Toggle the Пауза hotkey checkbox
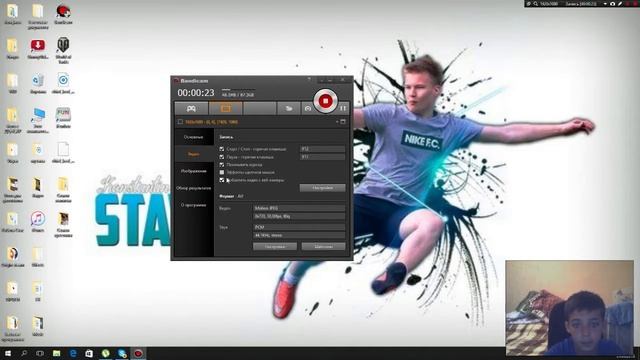640x360 pixels. (x=222, y=157)
